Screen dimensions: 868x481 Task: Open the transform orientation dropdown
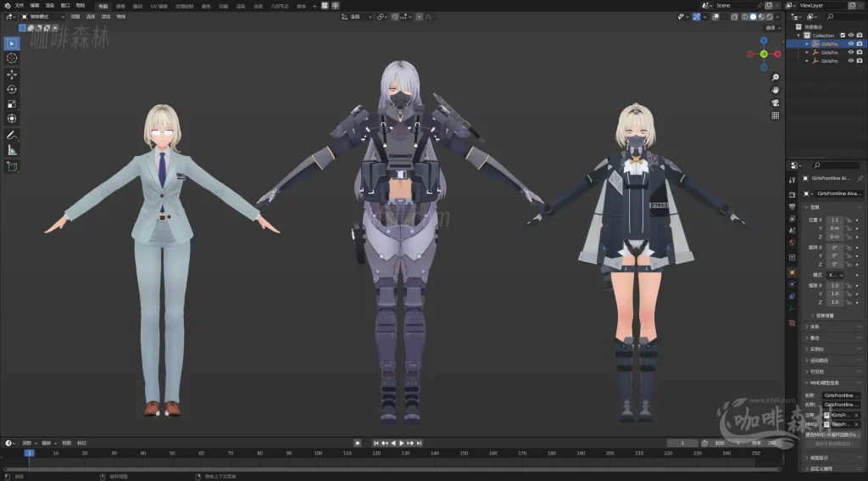(x=357, y=17)
